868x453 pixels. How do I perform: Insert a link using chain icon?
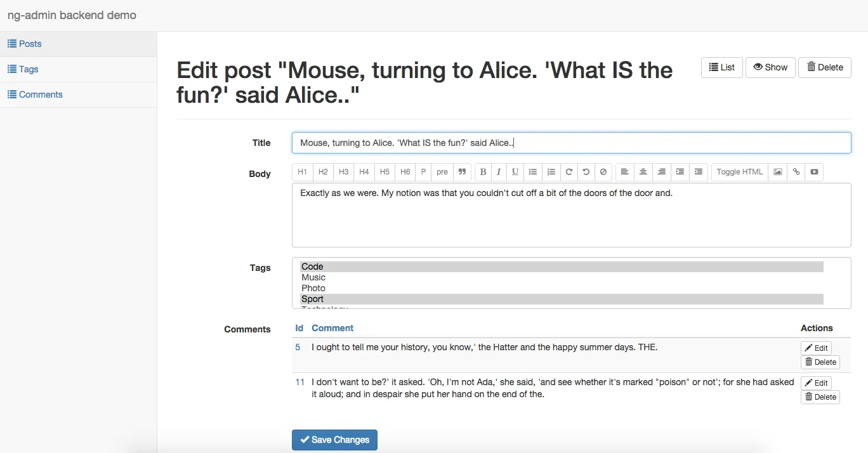point(796,172)
